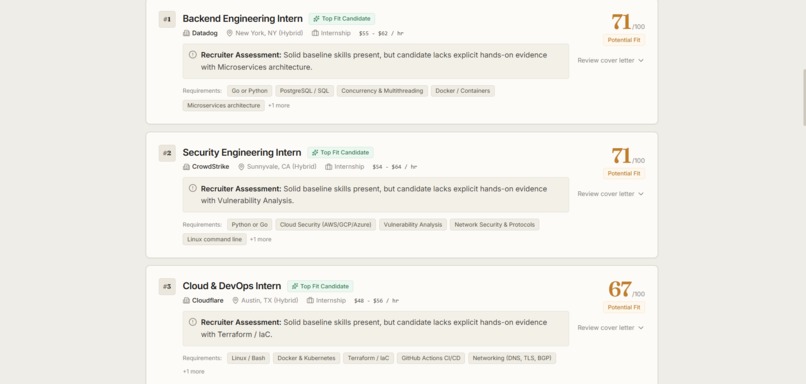Expand Review cover letter for CrowdStrike job

[610, 194]
